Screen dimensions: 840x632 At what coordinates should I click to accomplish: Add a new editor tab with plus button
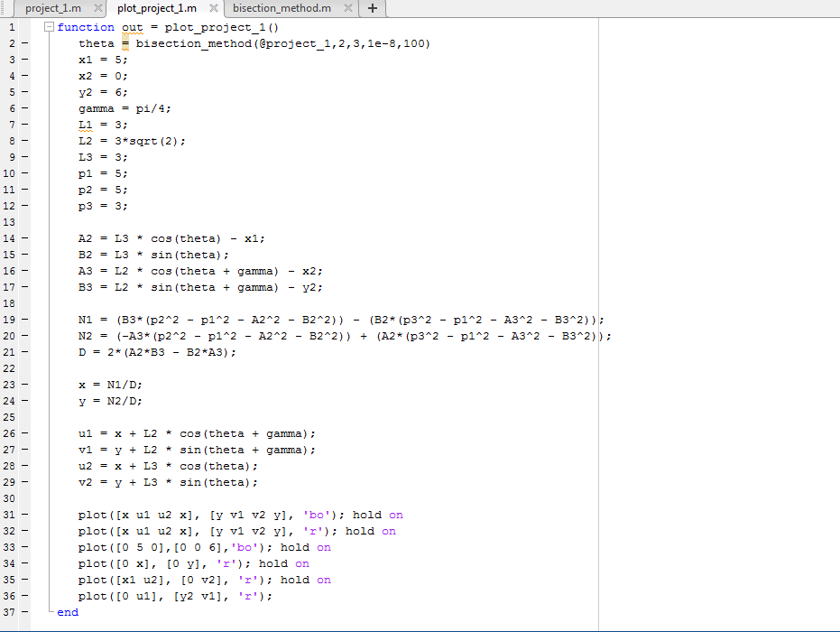click(372, 8)
